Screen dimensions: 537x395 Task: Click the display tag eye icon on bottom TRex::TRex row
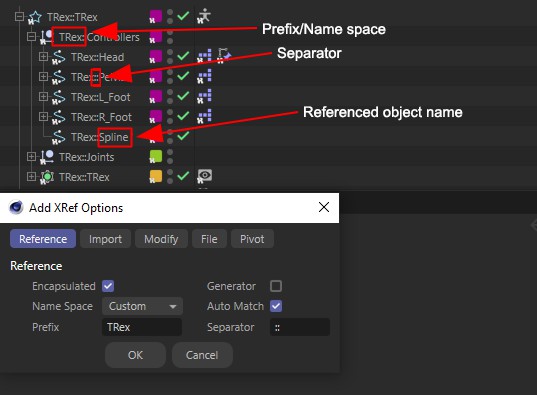204,176
